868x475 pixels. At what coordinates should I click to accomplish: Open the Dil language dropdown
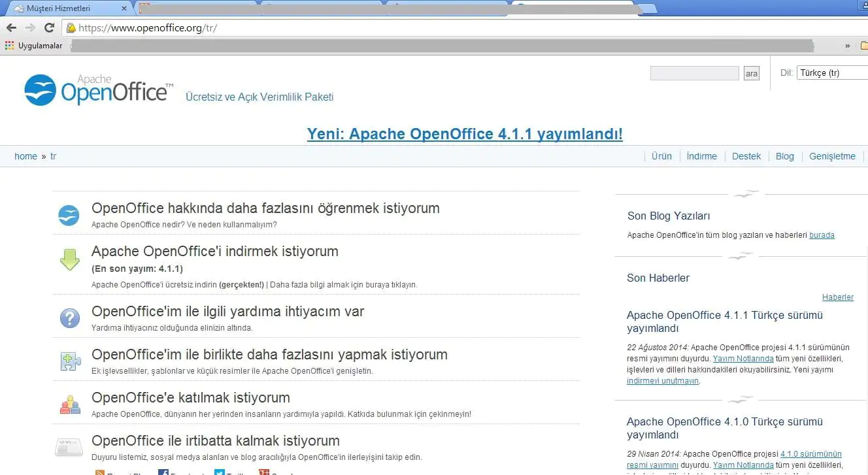pyautogui.click(x=831, y=73)
